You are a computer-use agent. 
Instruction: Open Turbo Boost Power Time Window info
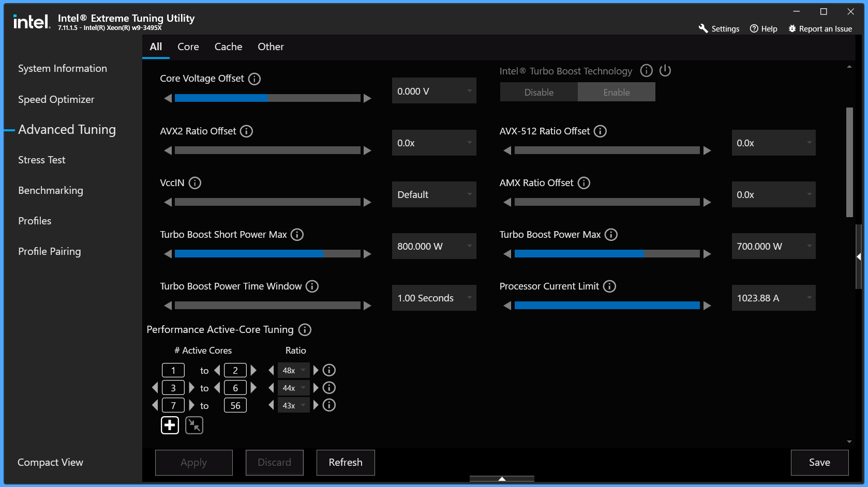(x=312, y=286)
